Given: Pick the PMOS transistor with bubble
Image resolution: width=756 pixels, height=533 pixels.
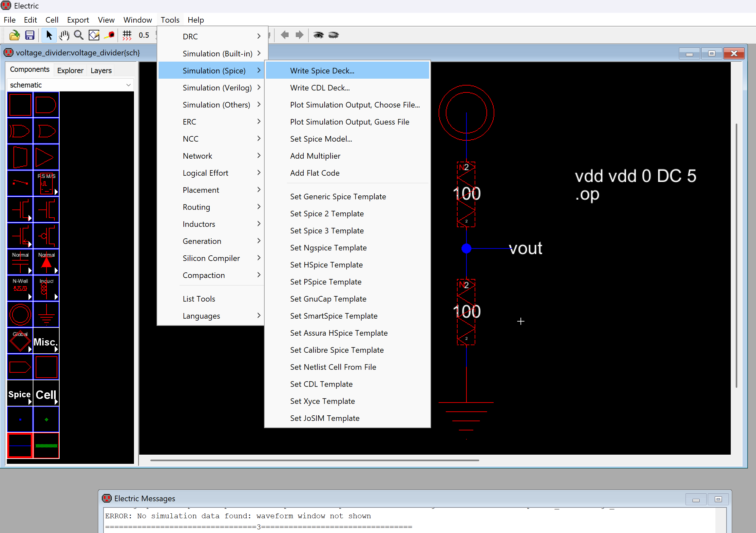Looking at the screenshot, I should coord(46,236).
